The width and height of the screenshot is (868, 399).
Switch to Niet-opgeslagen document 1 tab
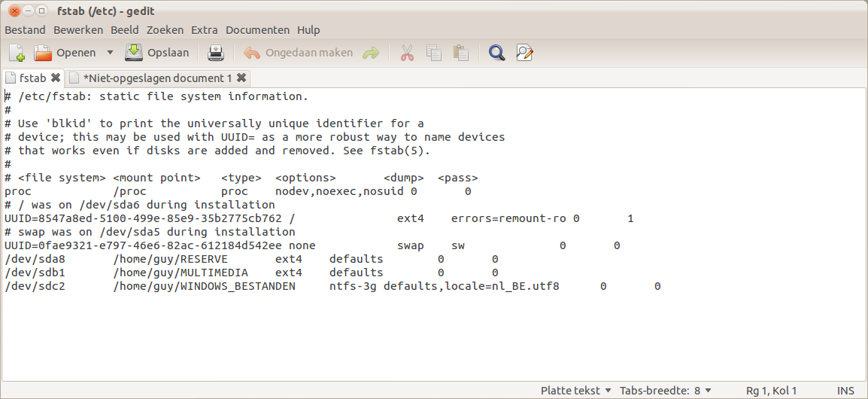[x=157, y=78]
